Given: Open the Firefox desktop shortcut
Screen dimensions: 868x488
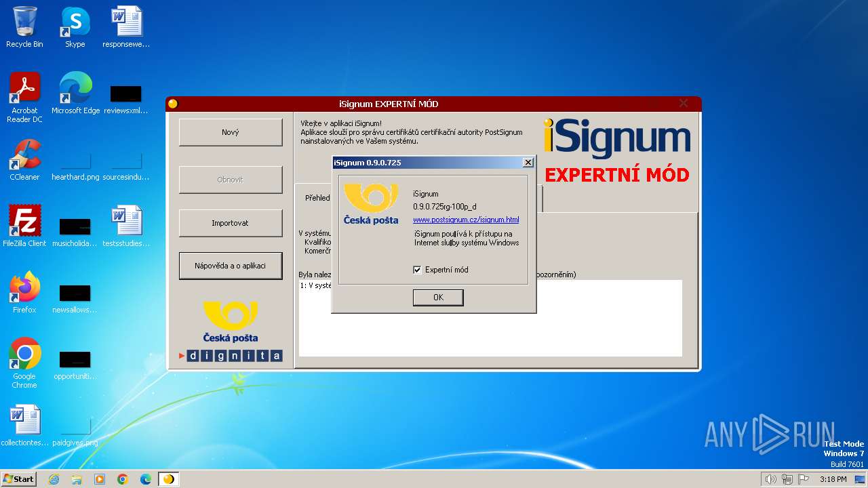Looking at the screenshot, I should pyautogui.click(x=24, y=293).
